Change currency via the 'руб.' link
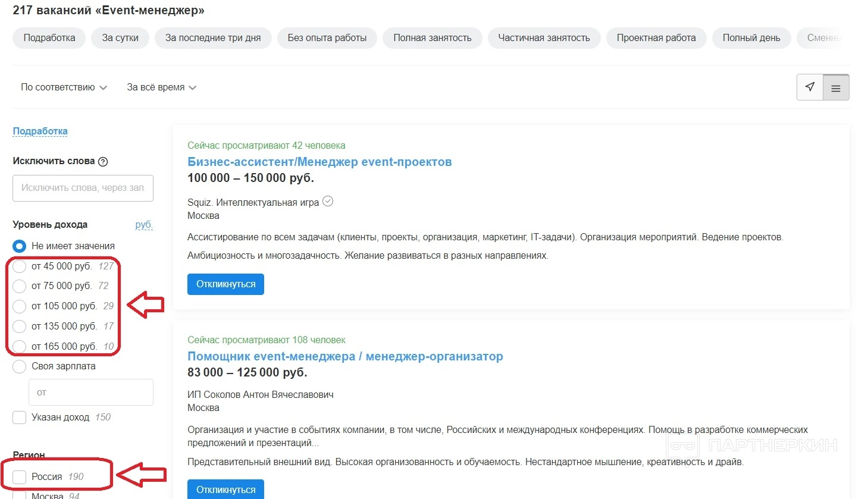The height and width of the screenshot is (499, 868). point(143,224)
